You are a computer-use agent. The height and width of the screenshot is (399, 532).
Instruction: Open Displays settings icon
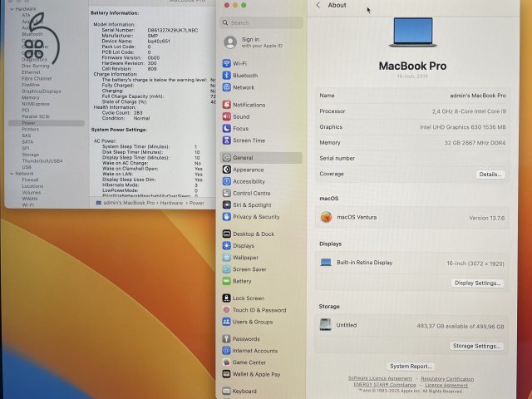pyautogui.click(x=227, y=246)
